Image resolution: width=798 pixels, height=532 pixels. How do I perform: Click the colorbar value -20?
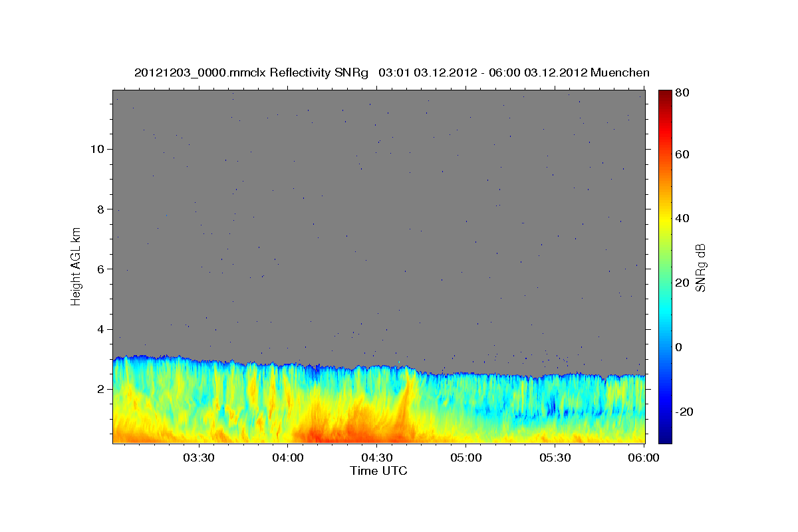point(686,412)
